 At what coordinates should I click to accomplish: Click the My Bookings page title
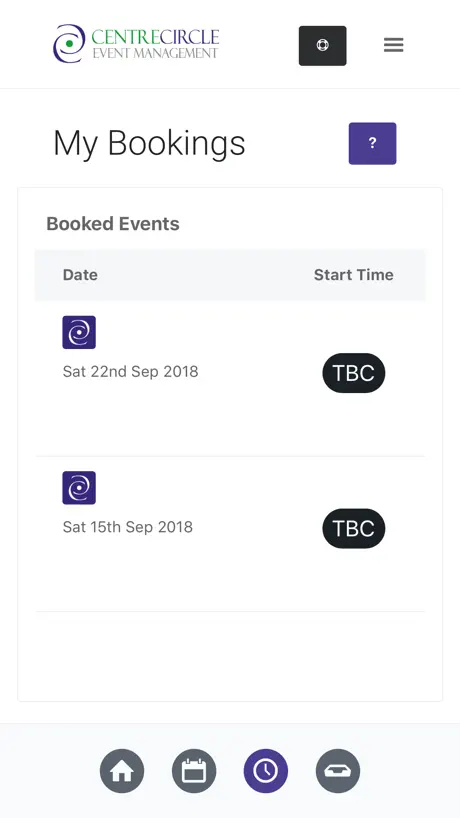(x=149, y=143)
